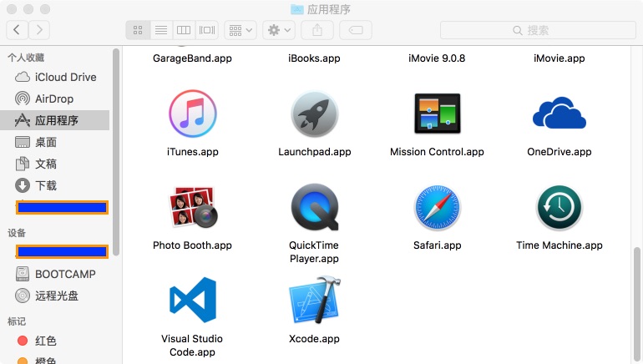Click the main file list scrollbar
643x364 pixels.
coord(636,306)
